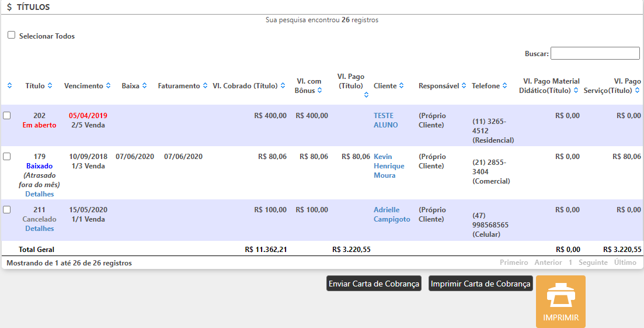Sort table by Baixa column arrows
The height and width of the screenshot is (328, 644).
[x=145, y=86]
